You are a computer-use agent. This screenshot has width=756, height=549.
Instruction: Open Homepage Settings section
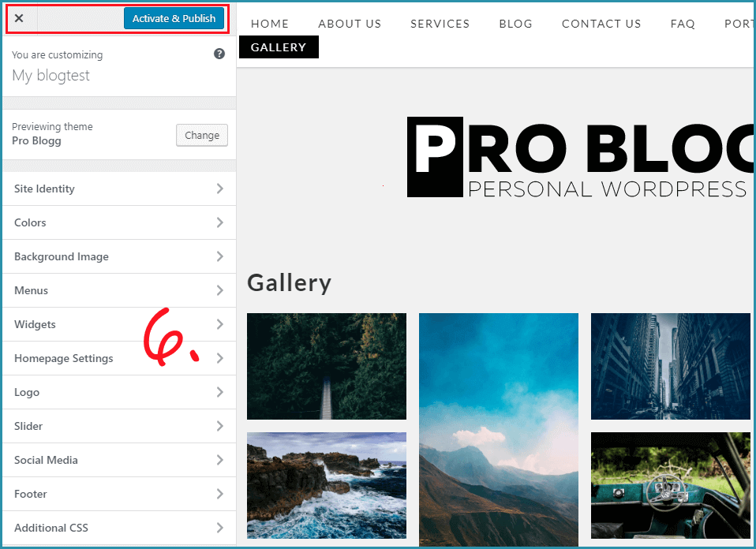click(119, 359)
